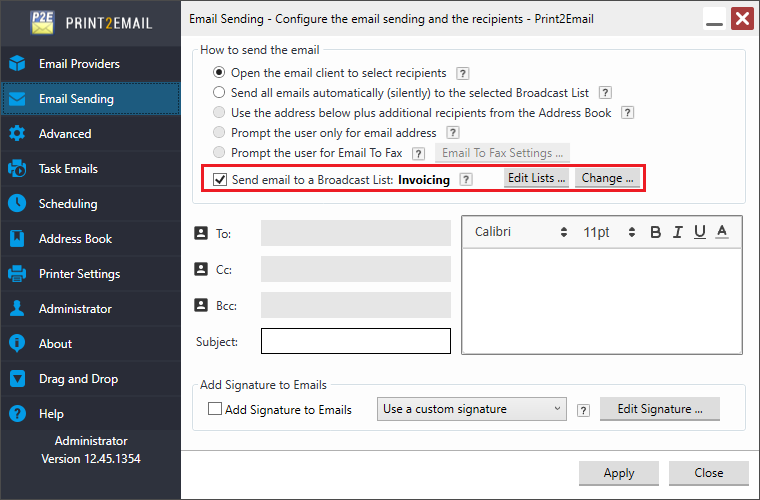Open the Advanced section
The height and width of the screenshot is (500, 760).
91,134
